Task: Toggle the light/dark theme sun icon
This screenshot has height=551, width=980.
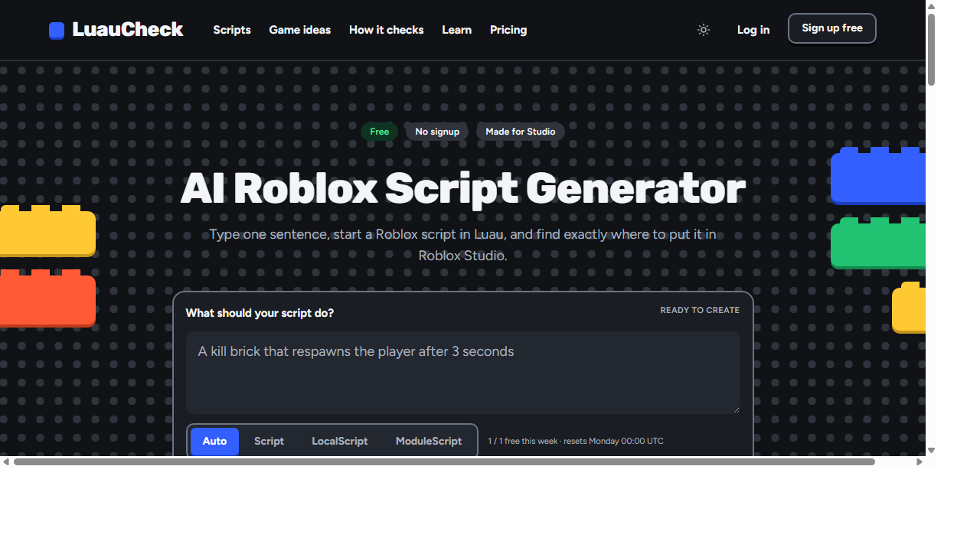Action: pyautogui.click(x=704, y=30)
